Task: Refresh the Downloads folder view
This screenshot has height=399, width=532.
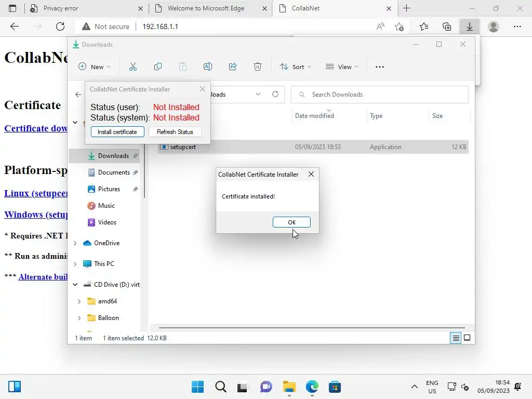Action: tap(275, 95)
